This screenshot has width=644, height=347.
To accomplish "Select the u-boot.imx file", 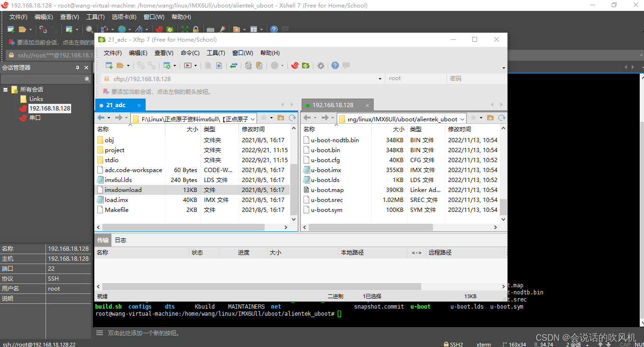I will tap(326, 170).
